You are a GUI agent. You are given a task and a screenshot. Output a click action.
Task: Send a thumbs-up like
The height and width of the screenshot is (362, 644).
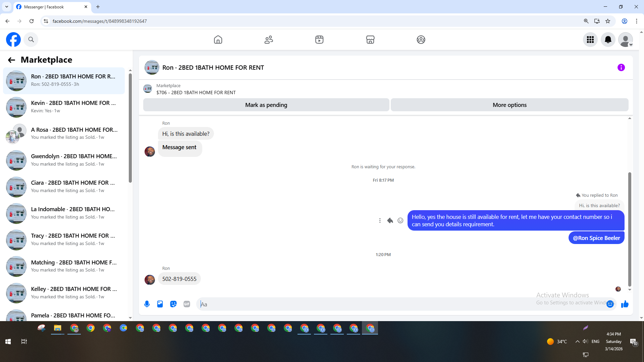pyautogui.click(x=625, y=304)
